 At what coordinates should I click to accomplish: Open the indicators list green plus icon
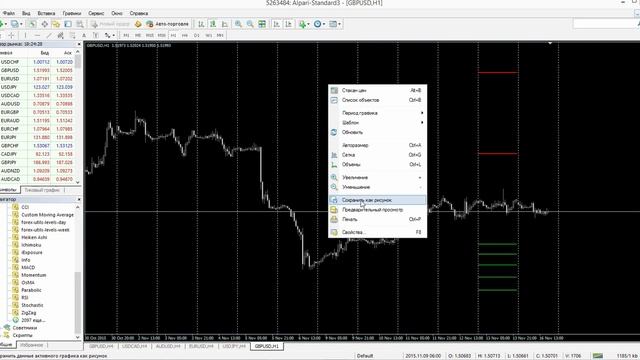[x=304, y=24]
